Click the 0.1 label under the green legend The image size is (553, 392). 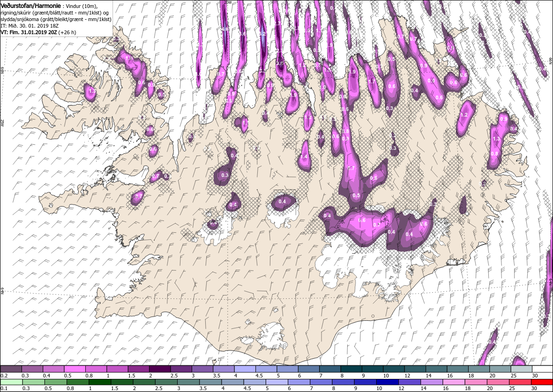(4, 388)
